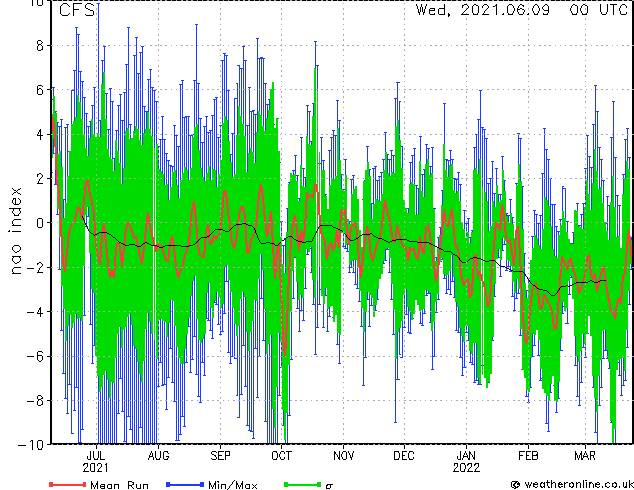Click the sigma symbol legend label

tap(329, 486)
